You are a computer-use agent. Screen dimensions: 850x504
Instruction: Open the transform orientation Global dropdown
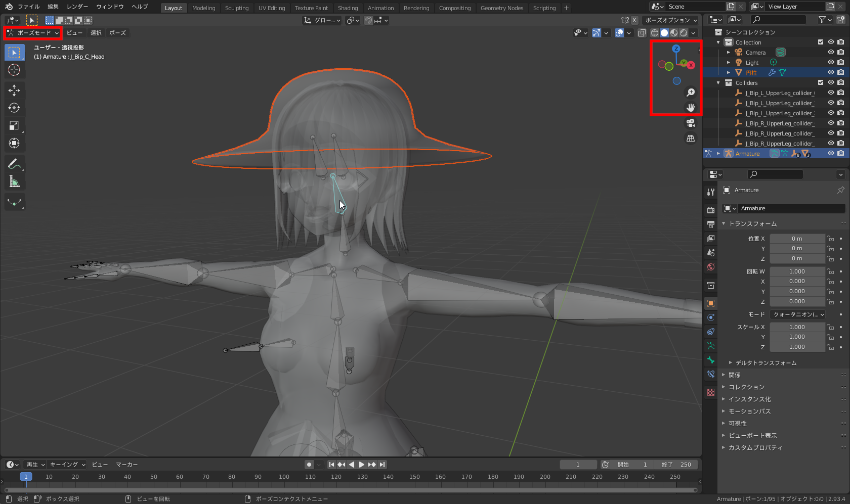pos(322,20)
